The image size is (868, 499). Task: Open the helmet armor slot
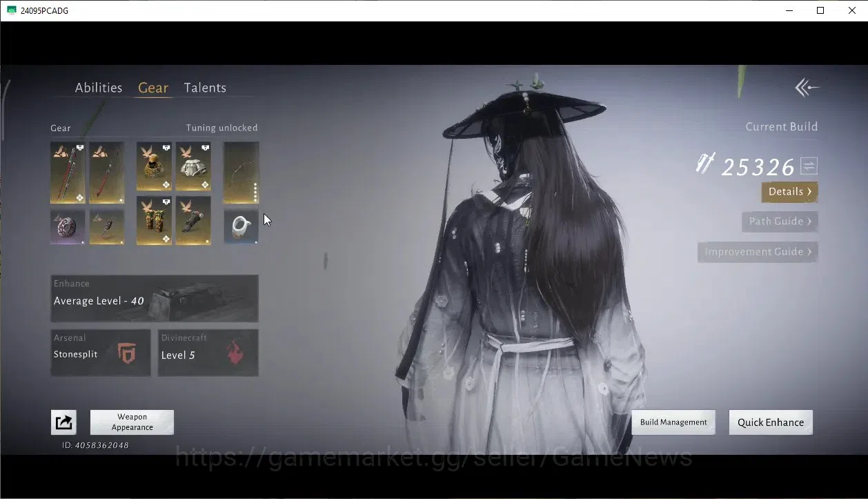click(x=155, y=166)
